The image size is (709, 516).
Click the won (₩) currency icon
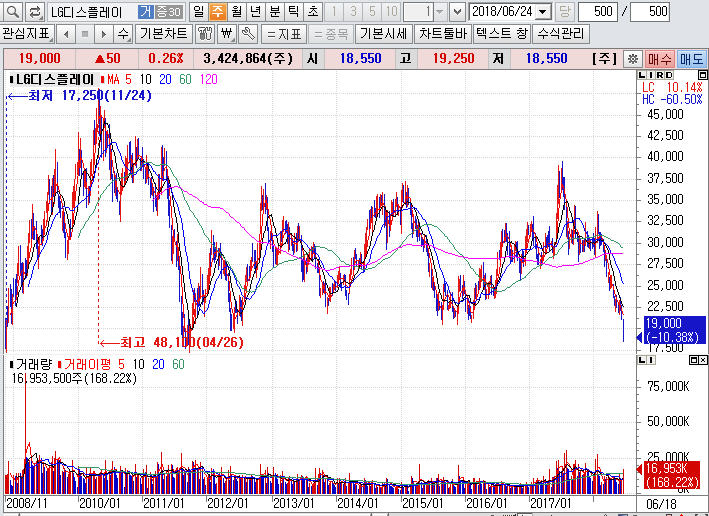(225, 33)
